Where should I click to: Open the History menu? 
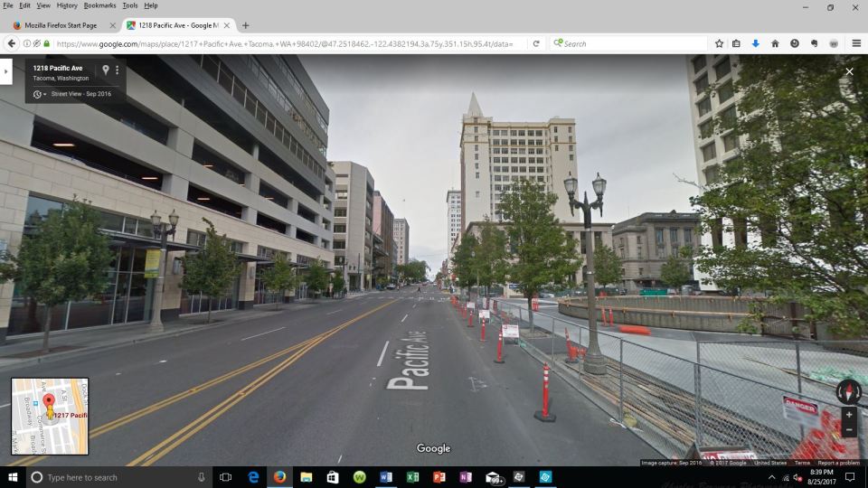[67, 5]
